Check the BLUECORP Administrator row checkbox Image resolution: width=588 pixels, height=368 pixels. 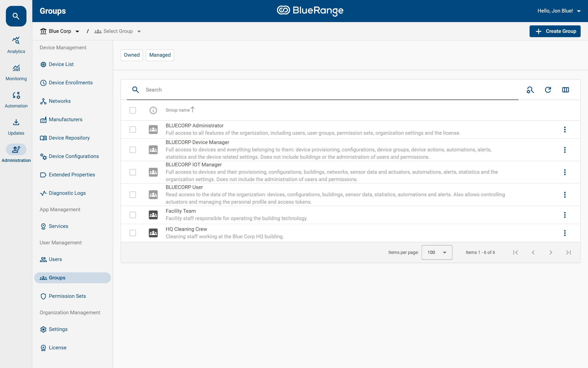coord(133,130)
